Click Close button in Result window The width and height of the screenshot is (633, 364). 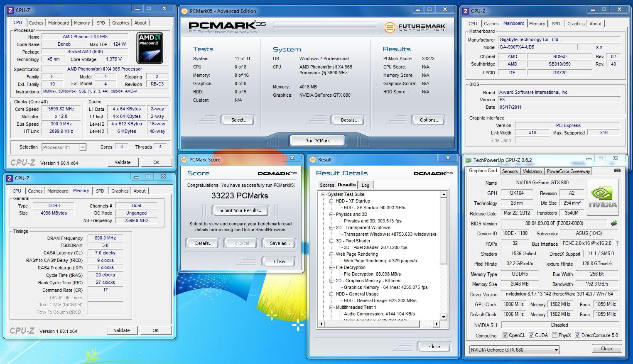click(x=434, y=347)
